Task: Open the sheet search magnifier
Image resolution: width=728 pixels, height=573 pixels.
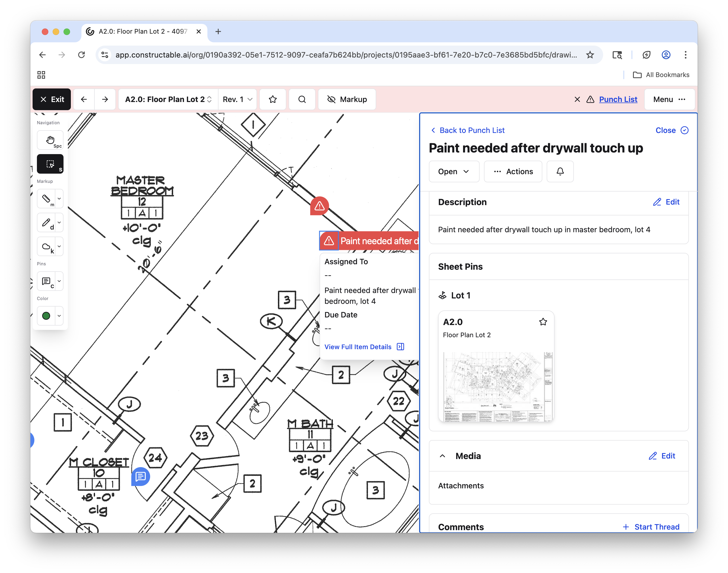Action: tap(302, 99)
